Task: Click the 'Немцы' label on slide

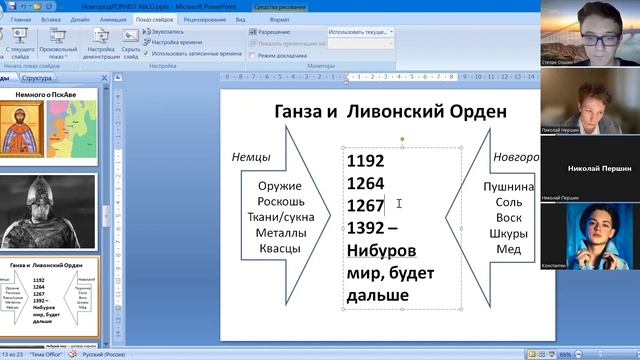Action: (x=251, y=157)
